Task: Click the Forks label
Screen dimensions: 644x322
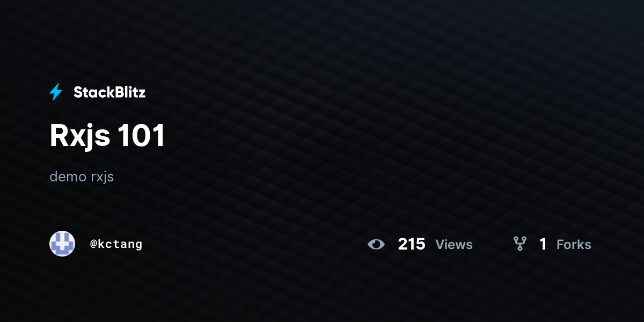Action: coord(574,245)
